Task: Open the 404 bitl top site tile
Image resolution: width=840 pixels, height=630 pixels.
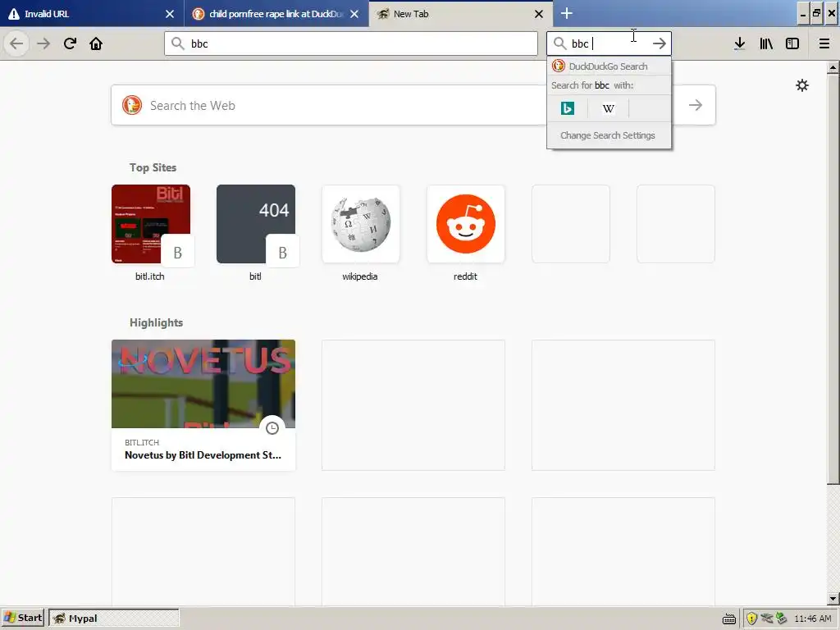Action: coord(256,224)
